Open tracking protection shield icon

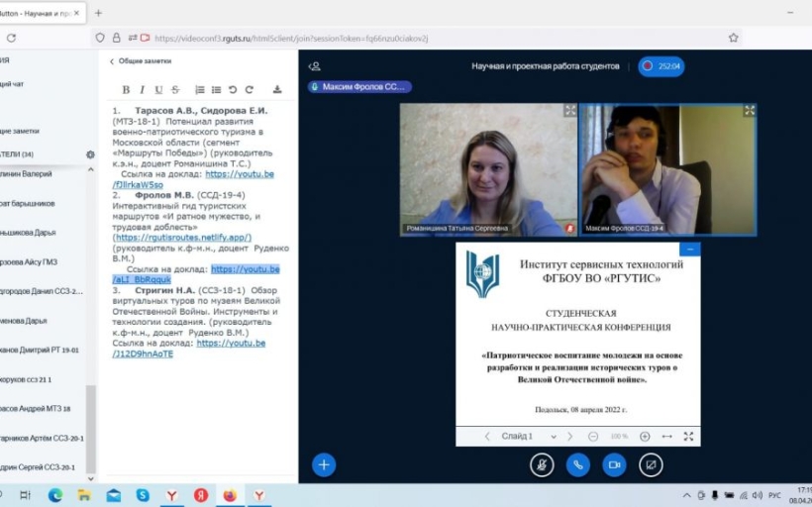point(100,38)
